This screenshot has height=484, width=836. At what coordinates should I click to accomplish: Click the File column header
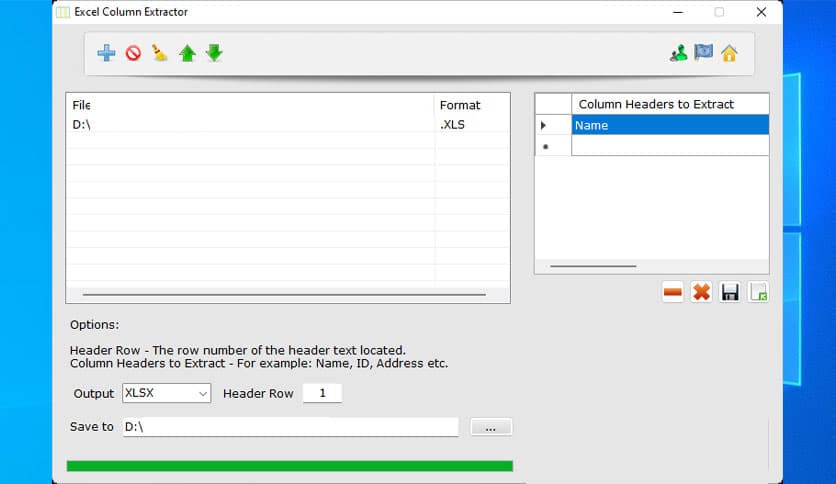click(251, 105)
